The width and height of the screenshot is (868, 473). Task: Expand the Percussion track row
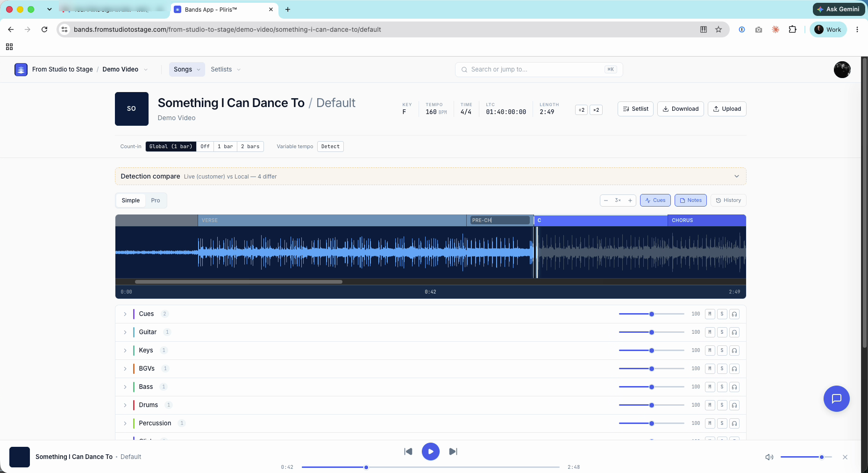point(125,423)
